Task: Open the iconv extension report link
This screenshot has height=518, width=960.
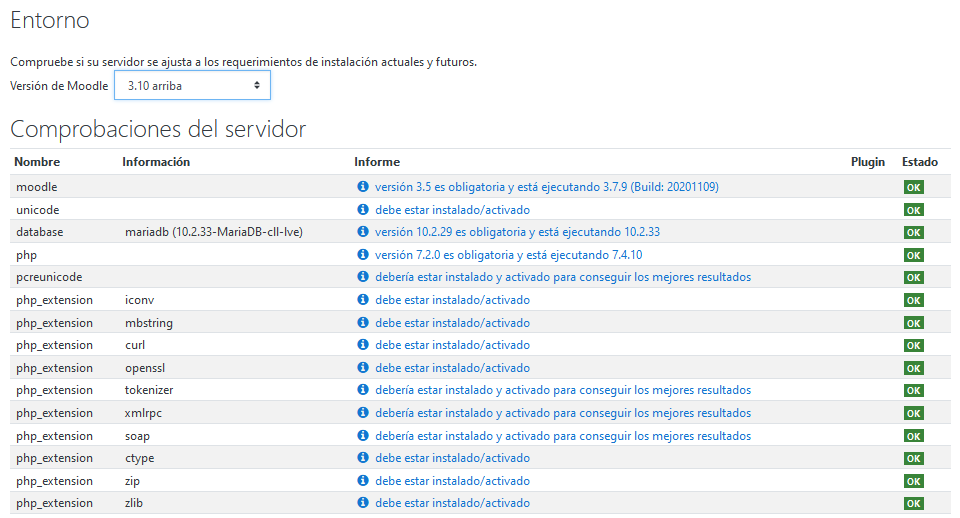Action: point(452,299)
